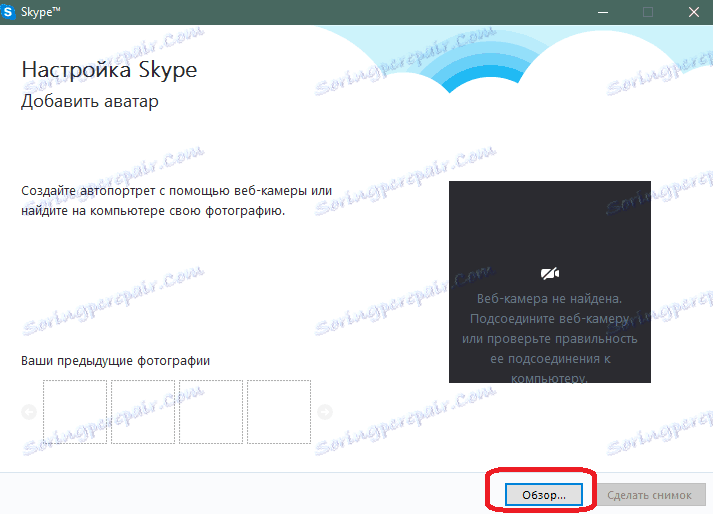
Task: Click the Обзор... browse button
Action: (543, 494)
